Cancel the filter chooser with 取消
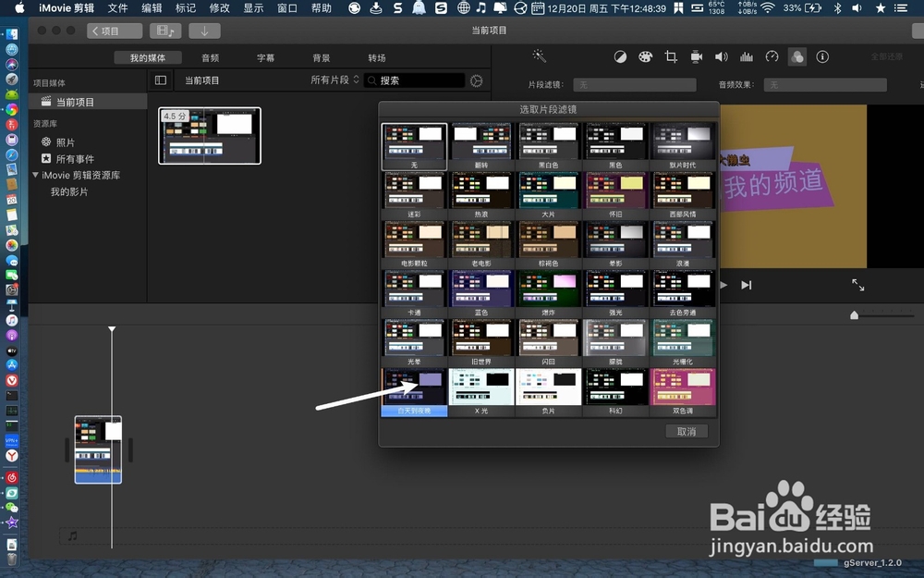 point(687,431)
